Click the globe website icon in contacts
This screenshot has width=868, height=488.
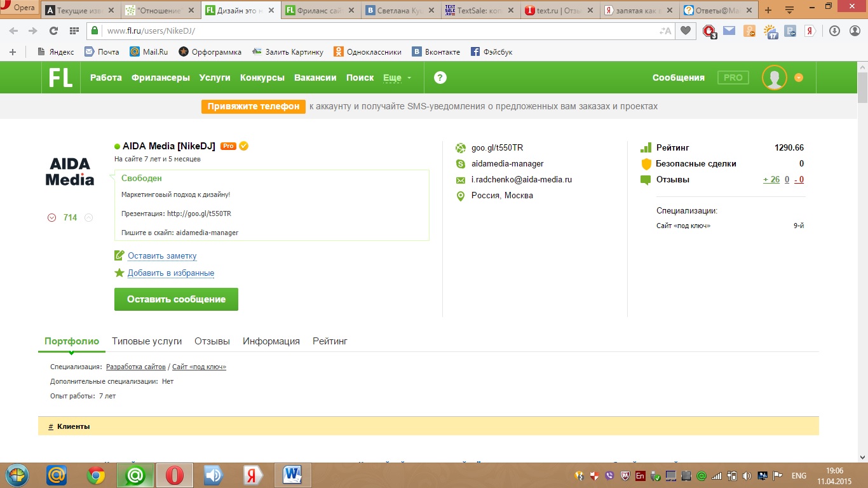[461, 148]
